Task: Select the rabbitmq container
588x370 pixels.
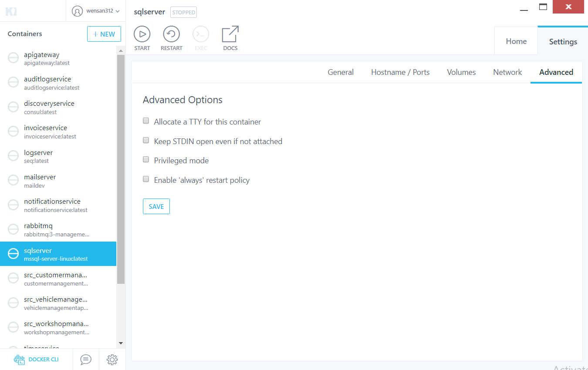Action: (x=58, y=229)
